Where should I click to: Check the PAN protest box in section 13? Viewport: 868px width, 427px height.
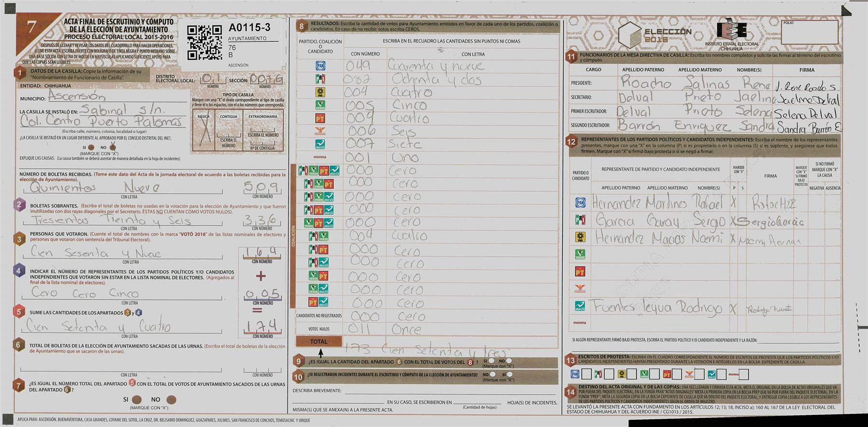tap(586, 374)
